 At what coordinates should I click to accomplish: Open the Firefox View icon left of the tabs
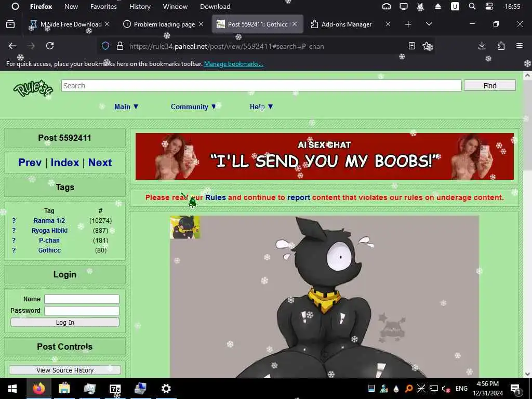[10, 24]
